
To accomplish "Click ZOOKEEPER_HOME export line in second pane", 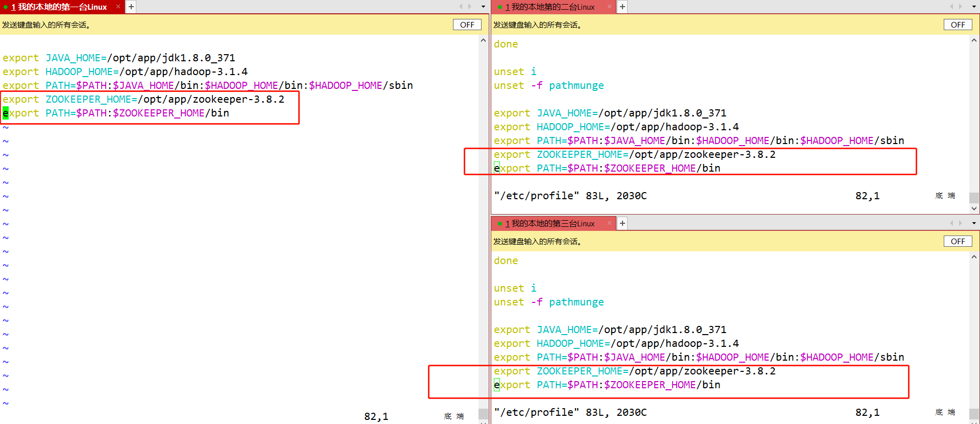I will pos(635,154).
